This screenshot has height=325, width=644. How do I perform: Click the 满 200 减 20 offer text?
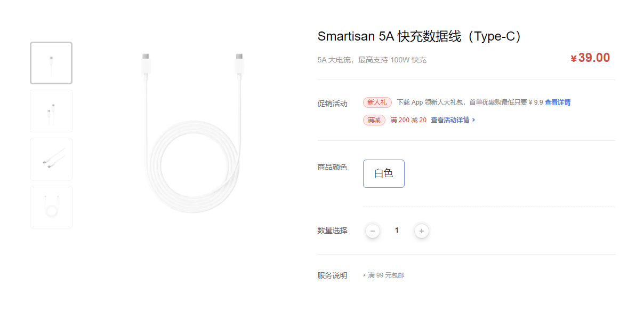[x=408, y=120]
